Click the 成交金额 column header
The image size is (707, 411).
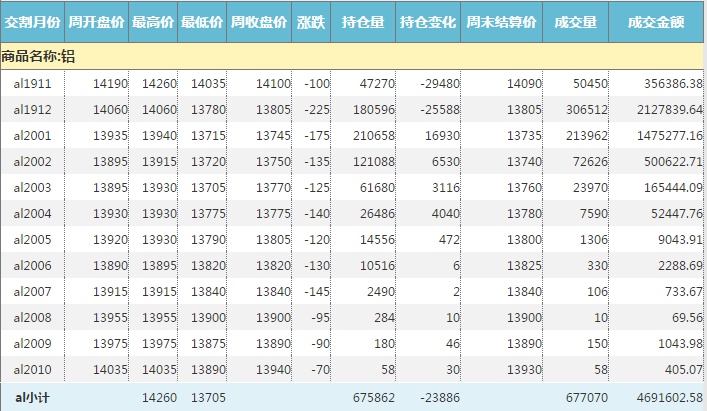pos(656,21)
